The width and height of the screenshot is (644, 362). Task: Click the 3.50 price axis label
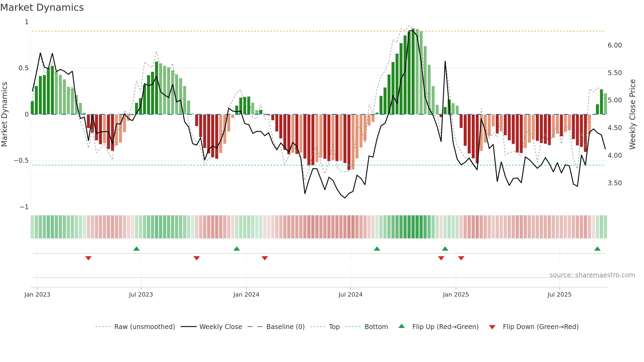point(615,183)
